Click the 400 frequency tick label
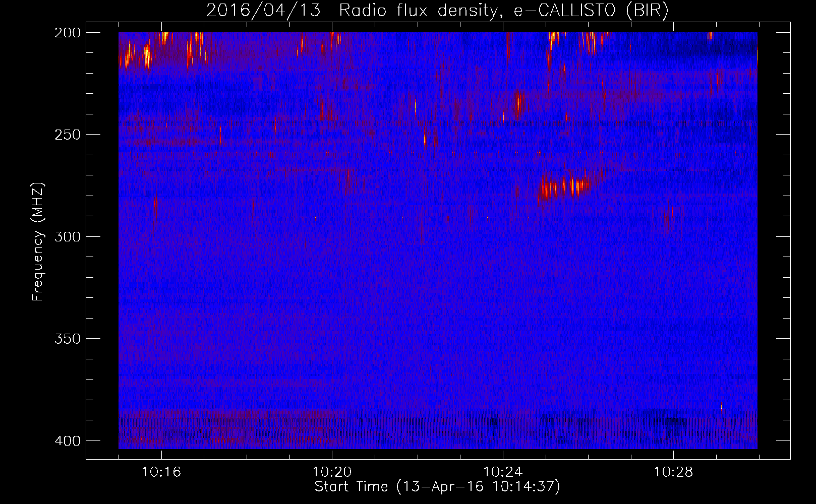Image resolution: width=816 pixels, height=504 pixels. 68,441
